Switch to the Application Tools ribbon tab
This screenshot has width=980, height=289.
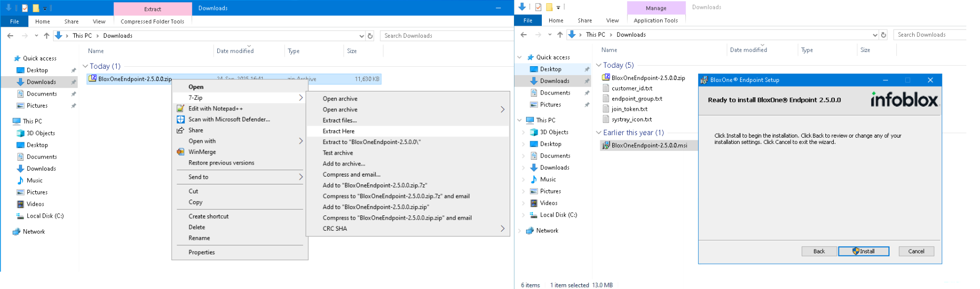[x=655, y=20]
